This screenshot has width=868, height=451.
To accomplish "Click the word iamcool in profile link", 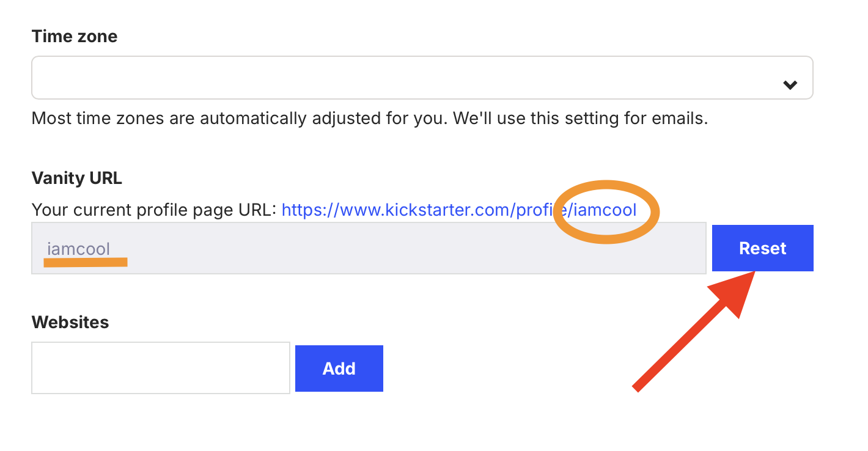I will point(606,210).
